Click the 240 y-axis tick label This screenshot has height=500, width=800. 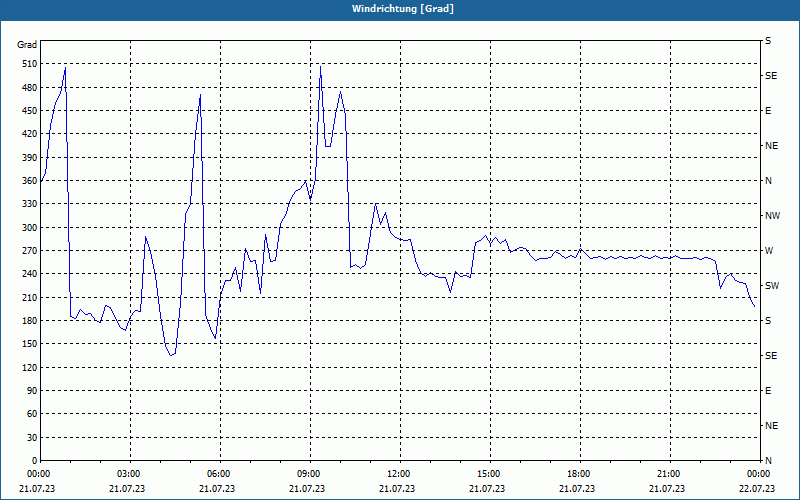click(31, 274)
